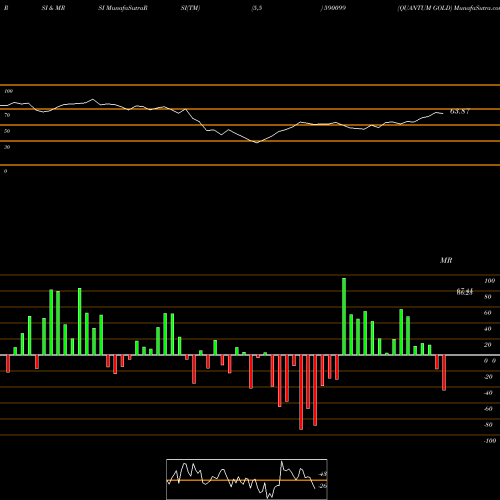Click the MR axis label -40

pos(488,393)
